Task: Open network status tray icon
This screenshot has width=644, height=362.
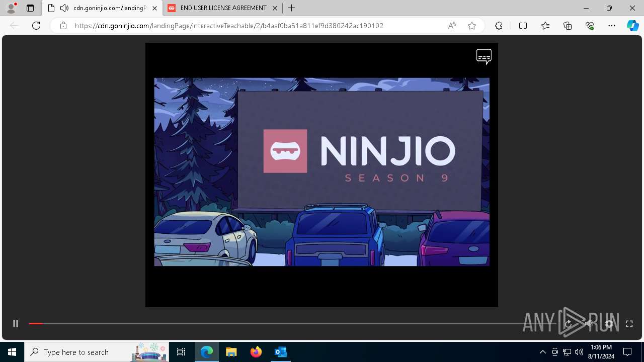Action: click(x=567, y=352)
